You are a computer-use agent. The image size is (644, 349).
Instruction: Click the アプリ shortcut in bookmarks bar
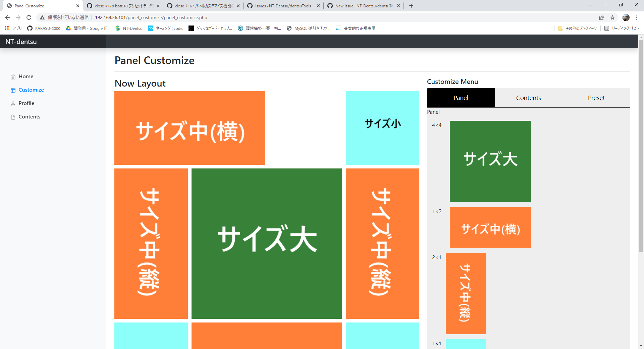[x=13, y=29]
